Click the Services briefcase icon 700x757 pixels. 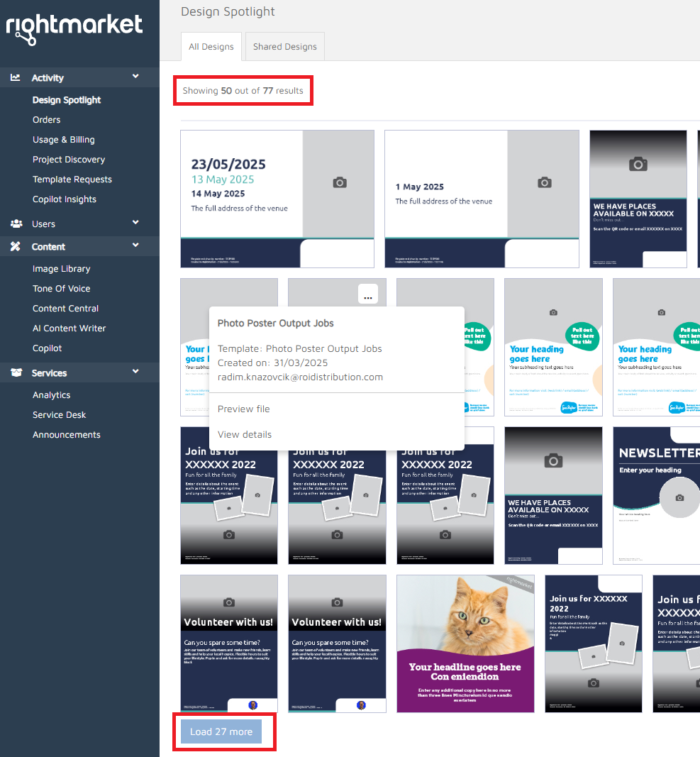[16, 373]
